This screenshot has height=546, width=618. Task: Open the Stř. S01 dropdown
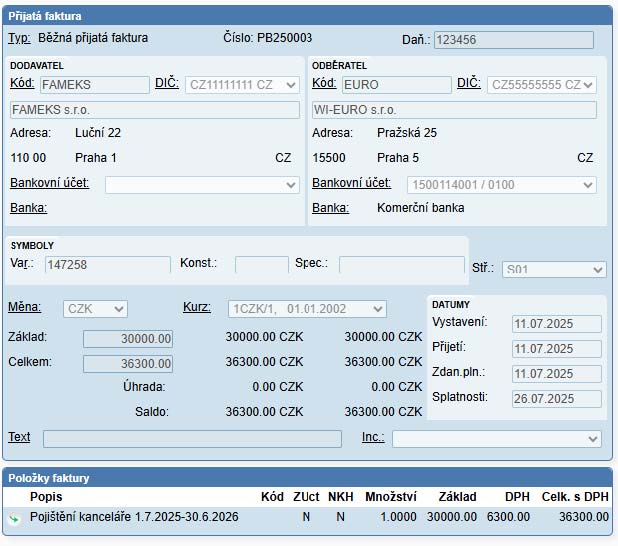[x=553, y=269]
